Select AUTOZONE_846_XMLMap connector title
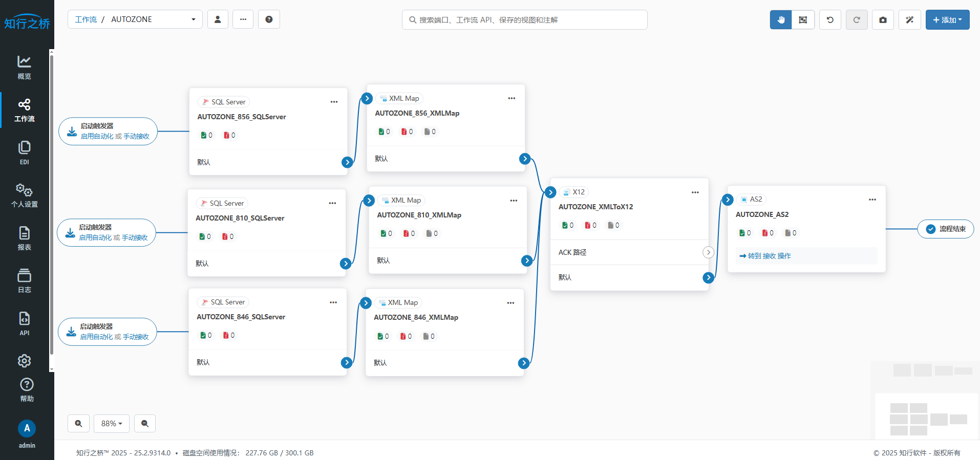 [416, 317]
